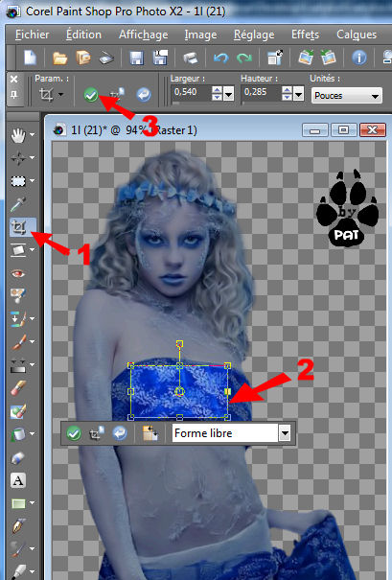392x580 pixels.
Task: Click the Undo arrow in the toolbar
Action: pyautogui.click(x=220, y=58)
